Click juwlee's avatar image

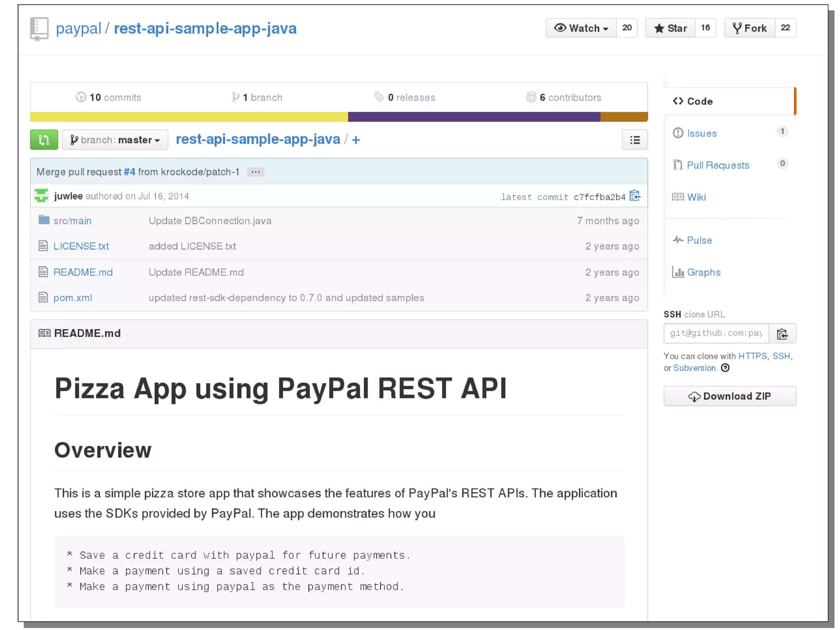tap(41, 196)
